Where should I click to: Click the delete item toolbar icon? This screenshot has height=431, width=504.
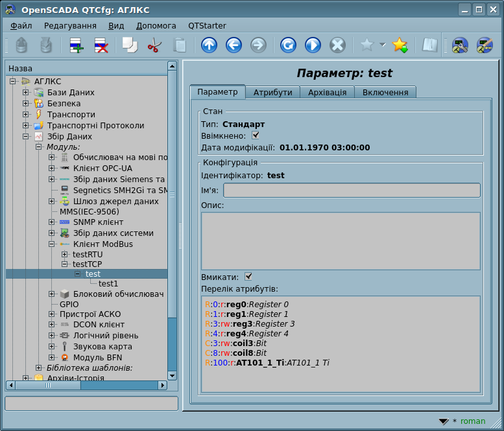[x=102, y=45]
